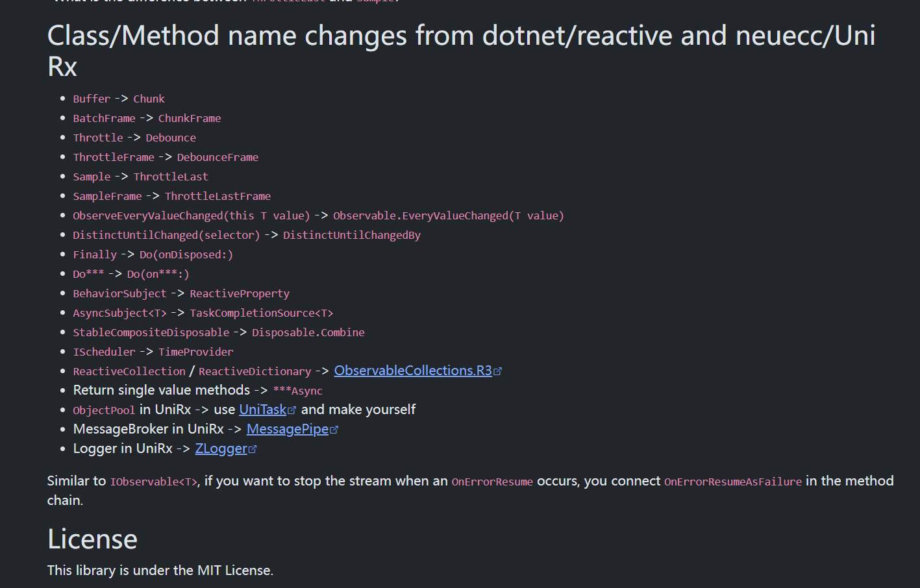Click the TimeProvider code term
This screenshot has width=920, height=588.
pos(195,352)
